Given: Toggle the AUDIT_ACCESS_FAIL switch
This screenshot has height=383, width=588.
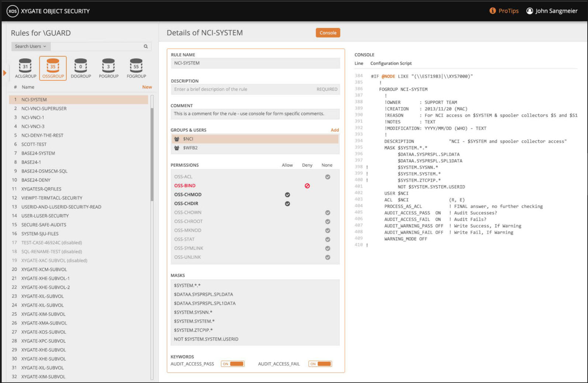Looking at the screenshot, I should tap(320, 364).
